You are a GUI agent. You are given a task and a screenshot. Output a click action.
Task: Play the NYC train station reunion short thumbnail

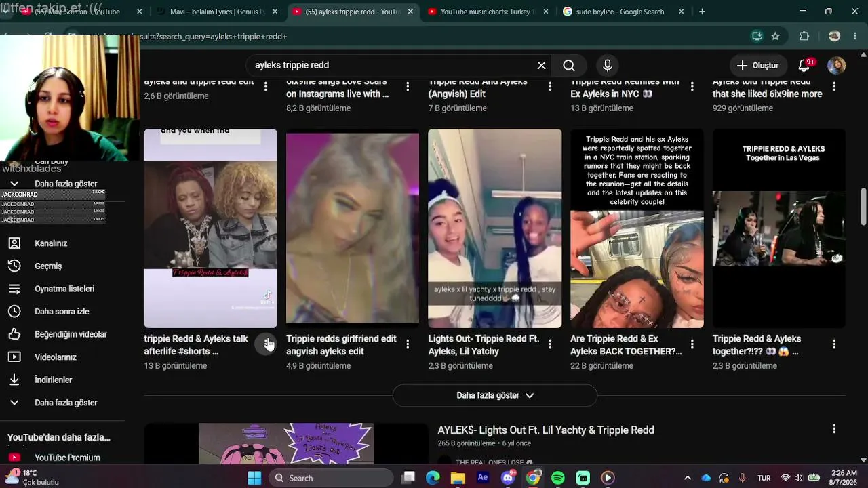pyautogui.click(x=637, y=228)
